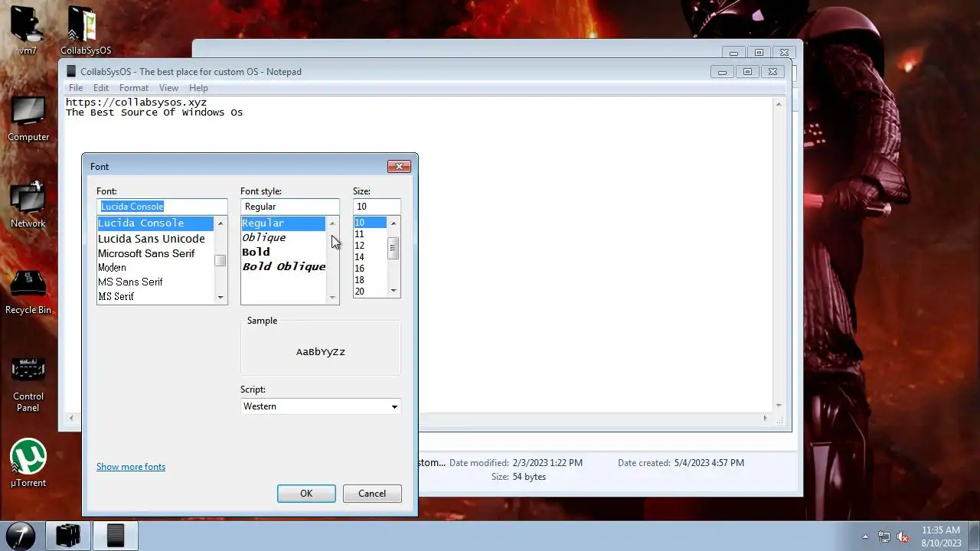
Task: Click the Date modified value in Explorer
Action: (548, 463)
